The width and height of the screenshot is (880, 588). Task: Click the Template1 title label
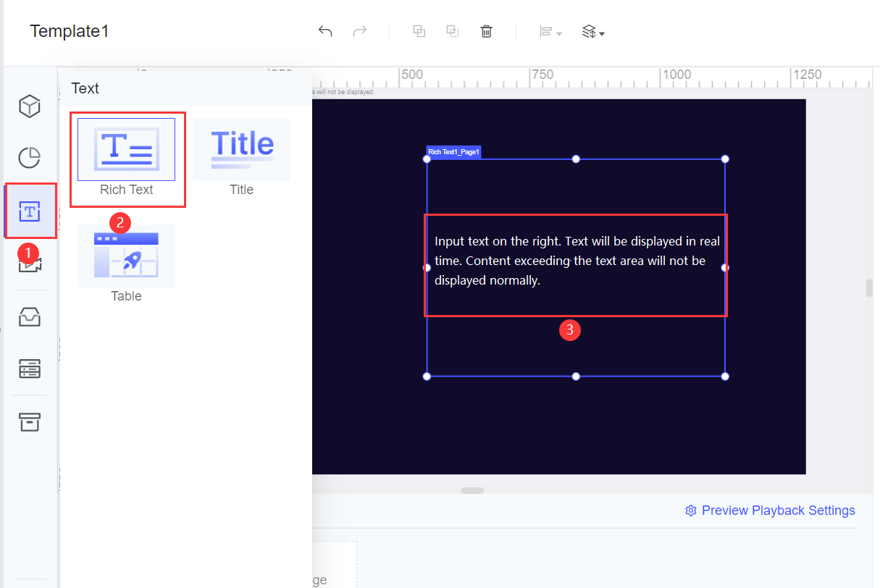69,31
